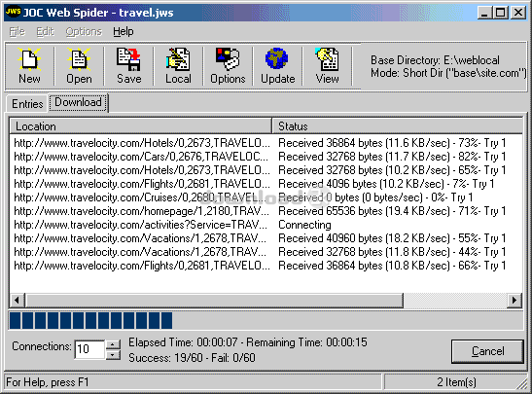Increase Connections with the up stepper arrow

point(113,344)
